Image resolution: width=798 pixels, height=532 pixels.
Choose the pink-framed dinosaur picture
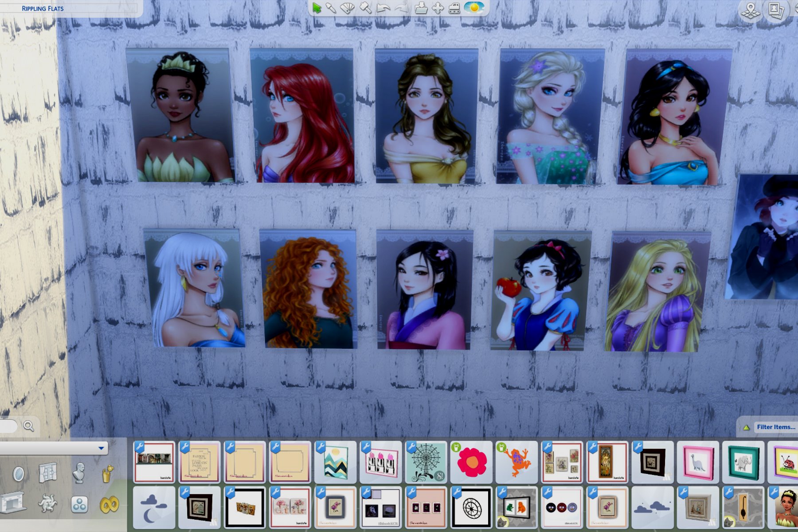pos(697,462)
